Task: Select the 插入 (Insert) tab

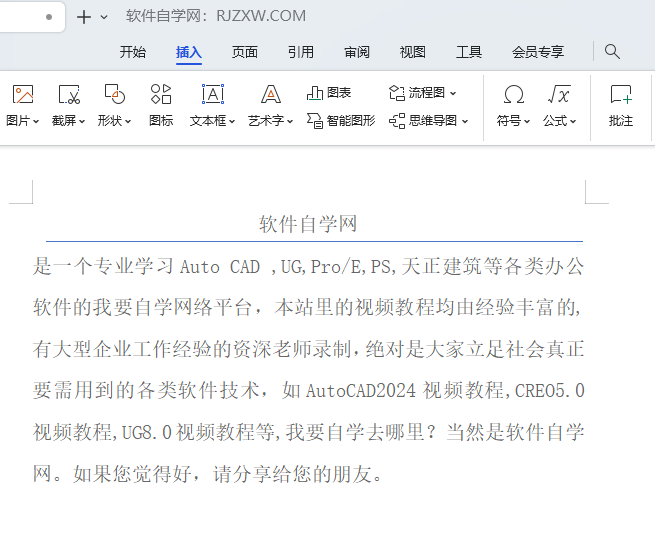Action: [189, 52]
